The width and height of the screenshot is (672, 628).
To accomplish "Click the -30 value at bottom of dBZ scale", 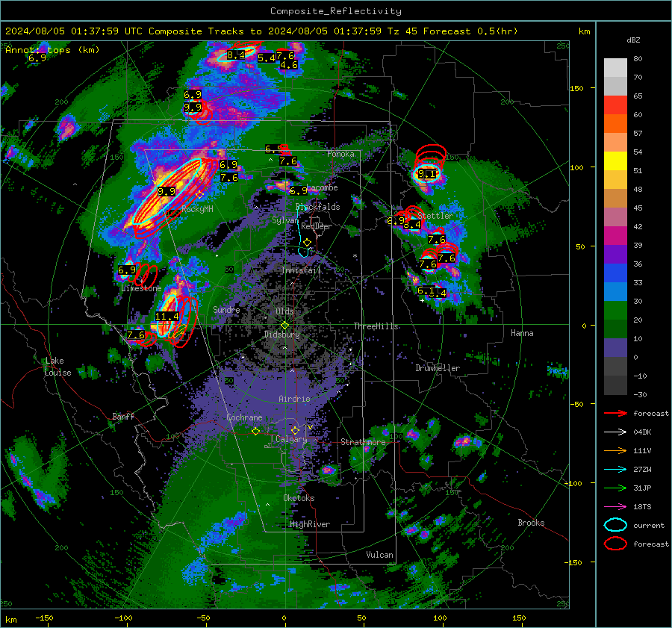I will coord(640,394).
